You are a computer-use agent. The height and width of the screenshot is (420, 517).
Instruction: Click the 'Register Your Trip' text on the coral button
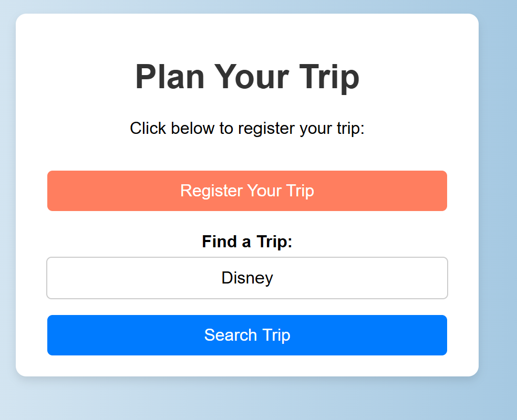click(x=247, y=191)
